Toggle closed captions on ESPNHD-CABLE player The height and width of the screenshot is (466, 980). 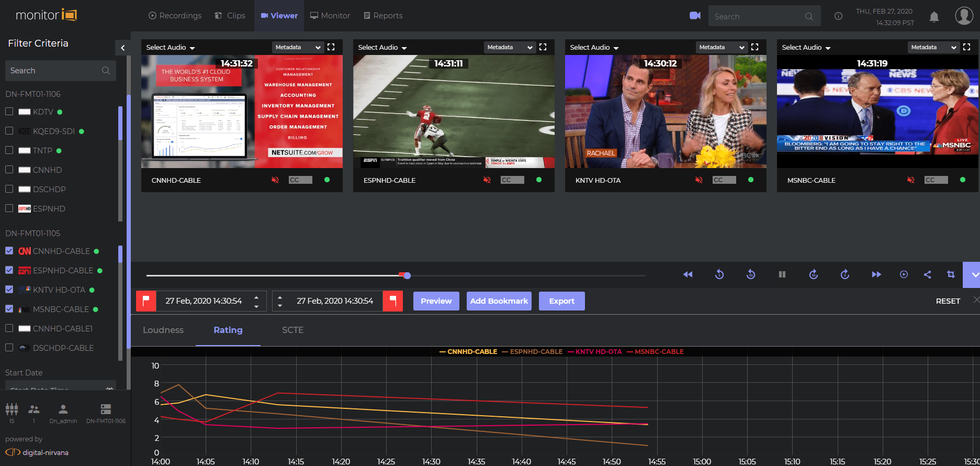(512, 180)
